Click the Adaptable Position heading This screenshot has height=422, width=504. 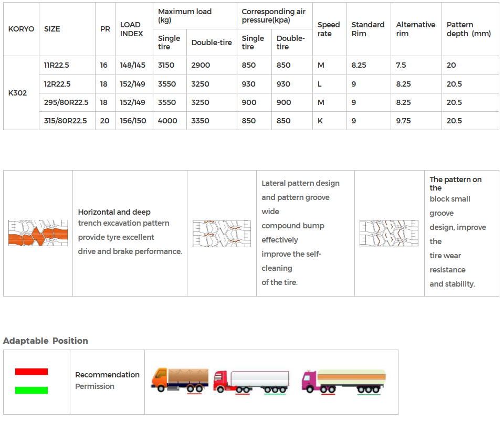[x=45, y=341]
